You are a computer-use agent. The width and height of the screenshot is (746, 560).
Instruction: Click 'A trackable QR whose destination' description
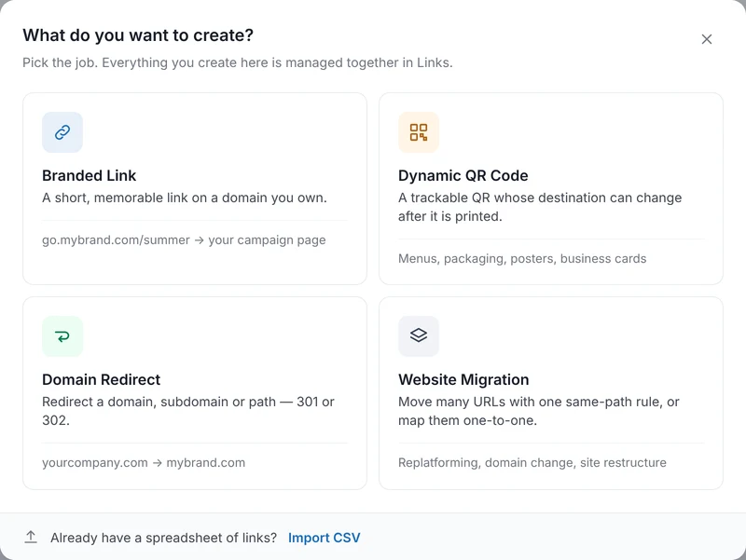[x=540, y=207]
